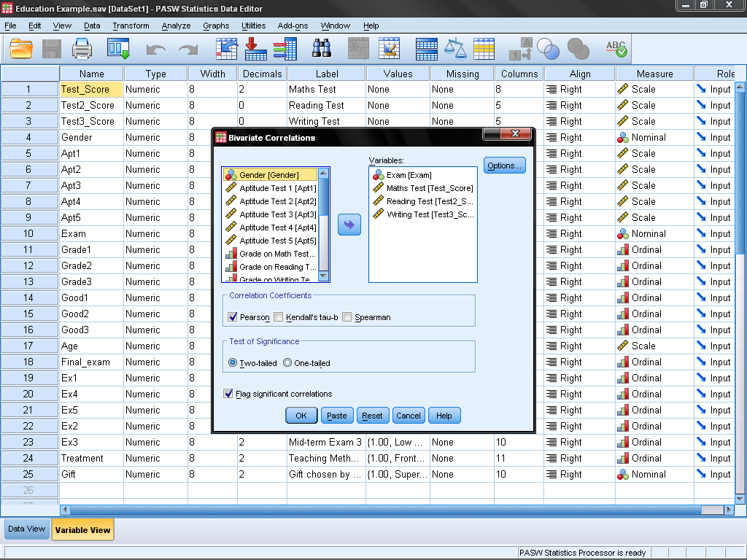747x560 pixels.
Task: Open the Transform menu
Action: pos(131,26)
